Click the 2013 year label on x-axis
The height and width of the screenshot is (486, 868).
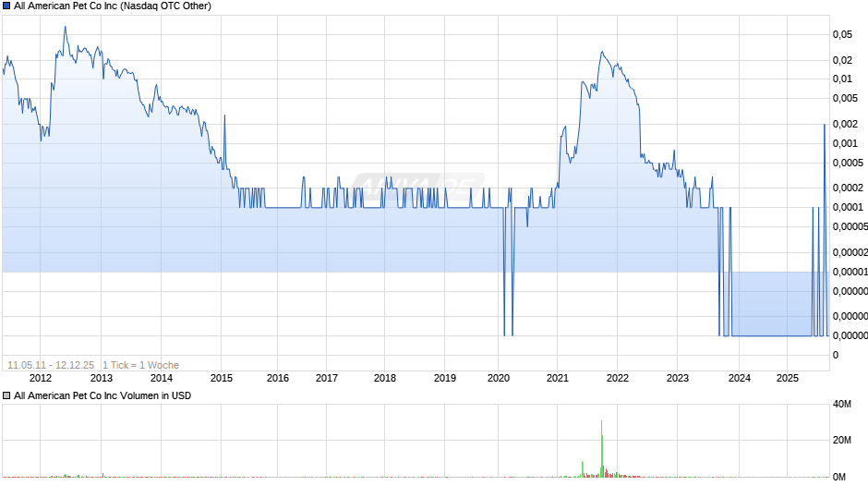tap(102, 378)
